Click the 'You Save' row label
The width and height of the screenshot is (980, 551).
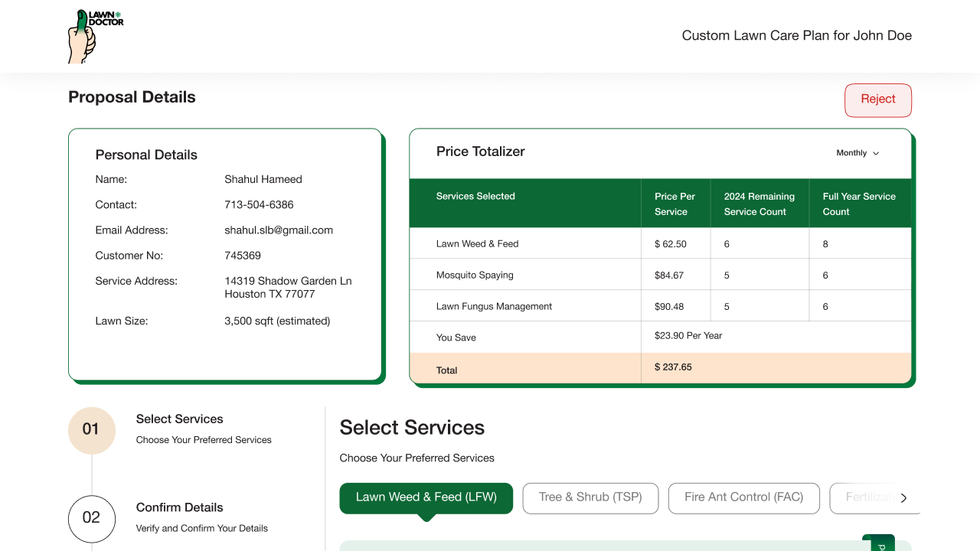click(456, 337)
